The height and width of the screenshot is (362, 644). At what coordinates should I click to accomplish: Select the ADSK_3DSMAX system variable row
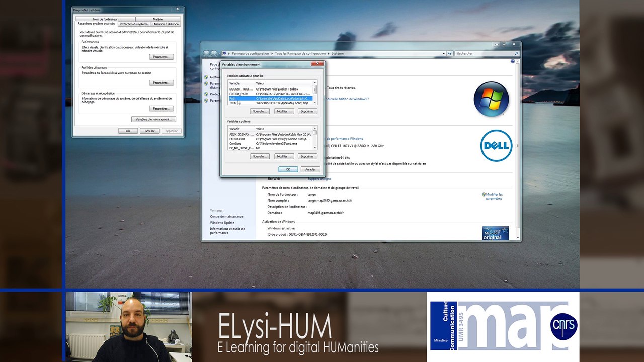pos(270,134)
